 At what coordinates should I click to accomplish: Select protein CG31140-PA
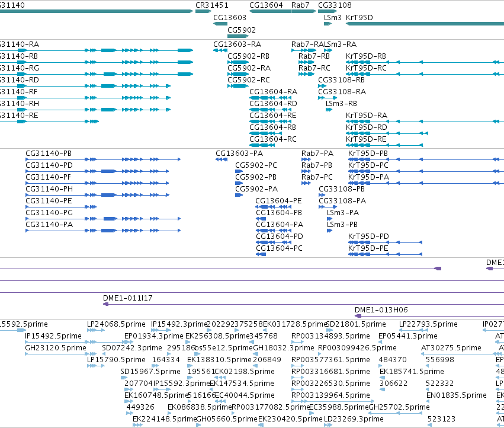[x=49, y=225]
